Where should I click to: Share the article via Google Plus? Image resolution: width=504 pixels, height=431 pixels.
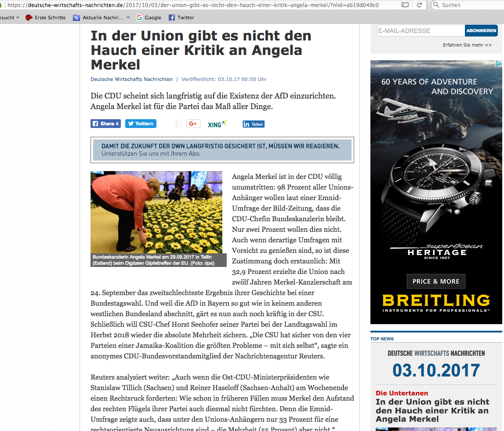tap(193, 124)
